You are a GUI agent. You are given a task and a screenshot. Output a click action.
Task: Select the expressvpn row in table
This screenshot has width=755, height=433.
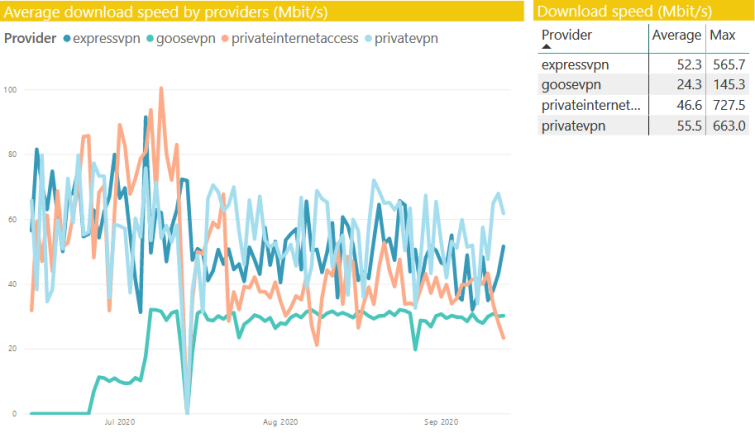click(x=575, y=65)
